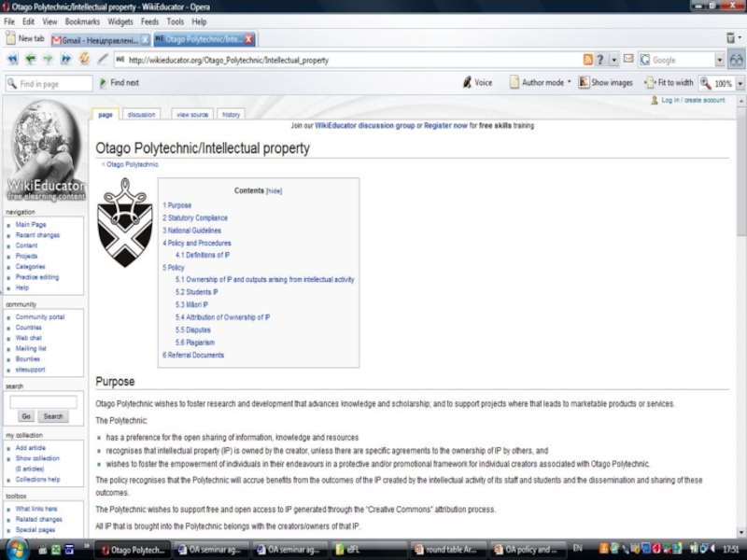Select the discussion tab

pos(142,114)
